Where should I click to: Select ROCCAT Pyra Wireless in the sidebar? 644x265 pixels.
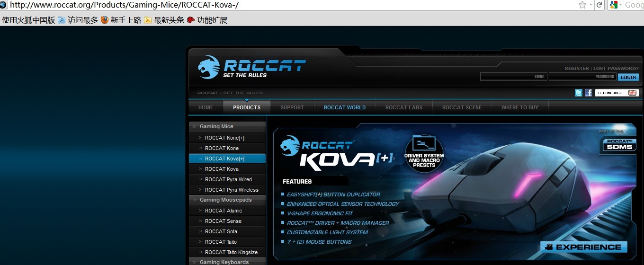[x=227, y=190]
